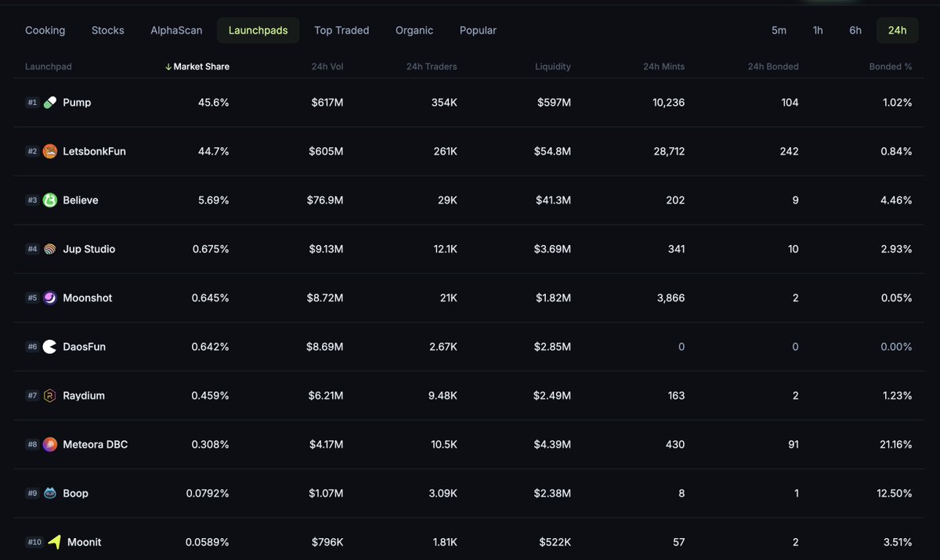The image size is (940, 560).
Task: Click the DaosFun pac-man logo icon
Action: 50,347
